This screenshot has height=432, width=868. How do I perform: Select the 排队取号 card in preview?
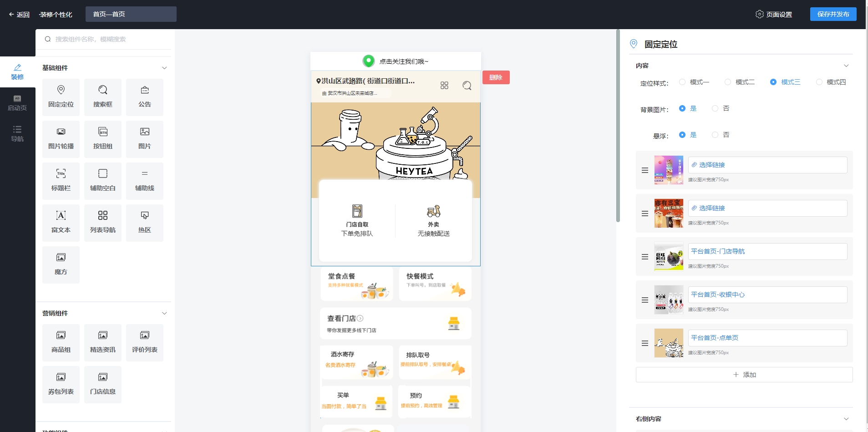tap(435, 362)
